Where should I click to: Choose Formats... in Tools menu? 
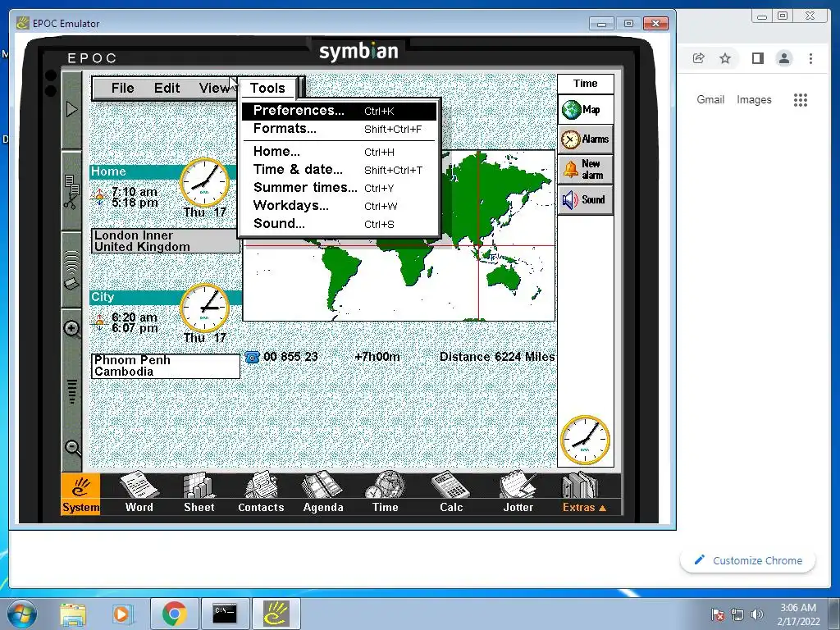339,129
